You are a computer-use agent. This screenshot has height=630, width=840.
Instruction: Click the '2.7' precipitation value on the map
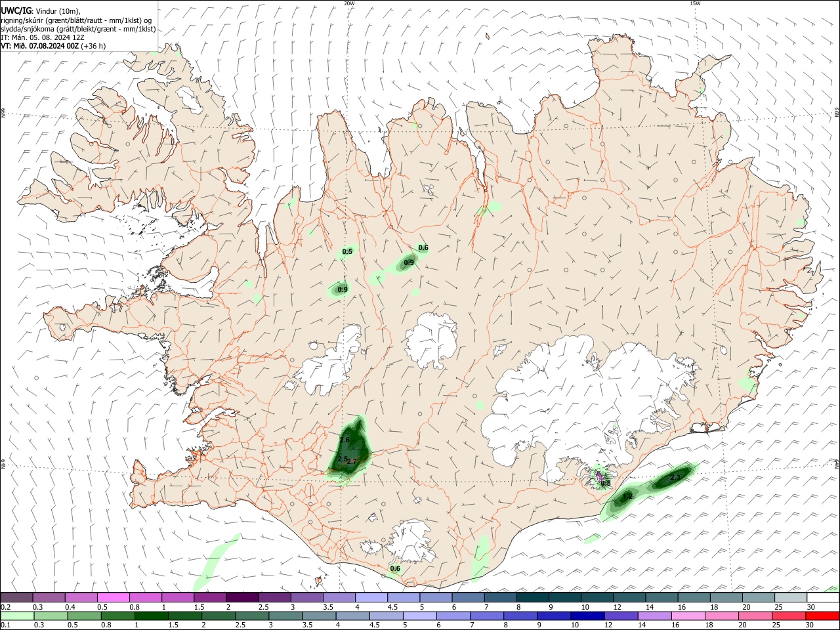point(352,461)
